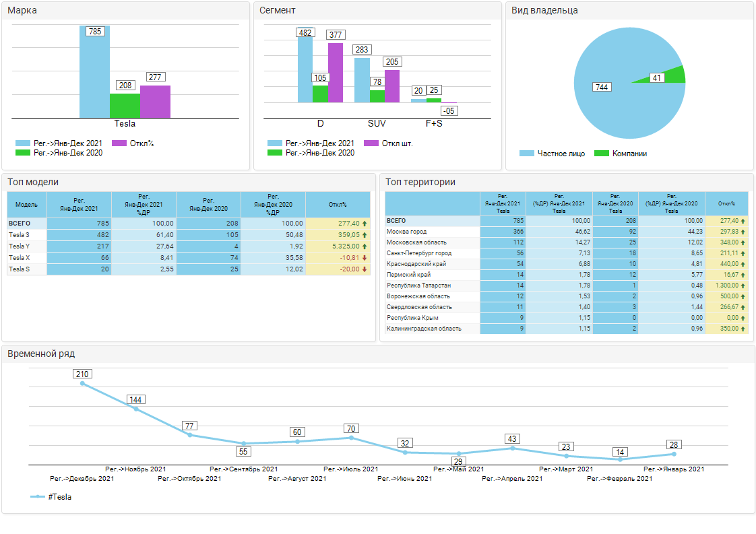Image resolution: width=756 pixels, height=534 pixels.
Task: Click the up arrow in Москва город row
Action: [x=743, y=232]
